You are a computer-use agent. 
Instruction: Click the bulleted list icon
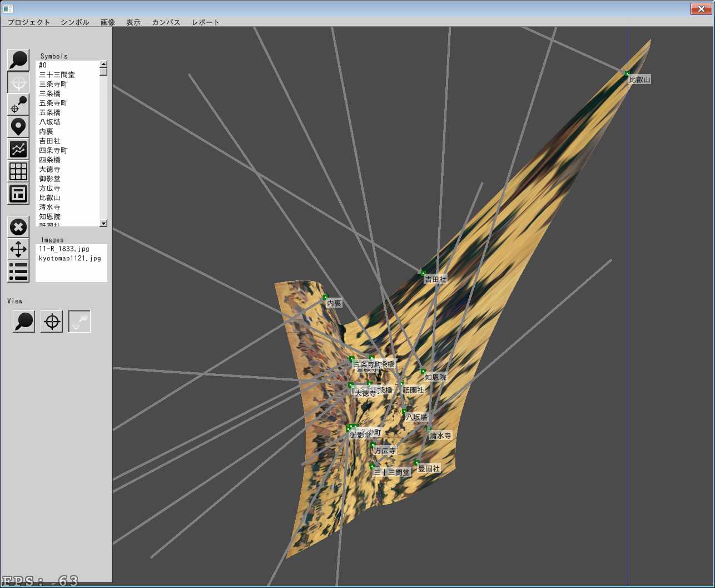[18, 271]
